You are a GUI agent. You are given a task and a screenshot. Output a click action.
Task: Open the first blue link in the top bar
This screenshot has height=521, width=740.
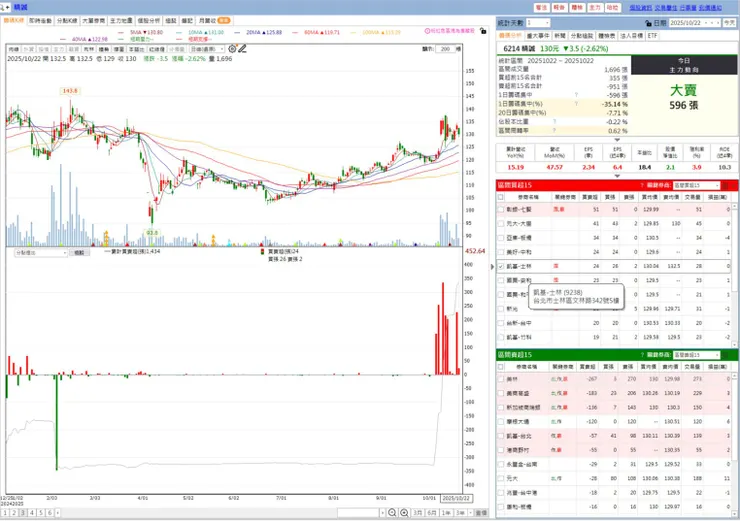pos(640,8)
